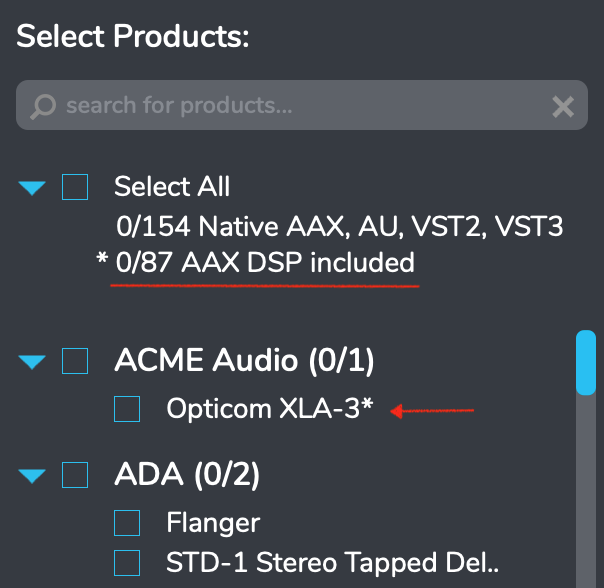Click the STD-1 Stereo Tapped Del.. label
604x588 pixels.
(x=332, y=563)
